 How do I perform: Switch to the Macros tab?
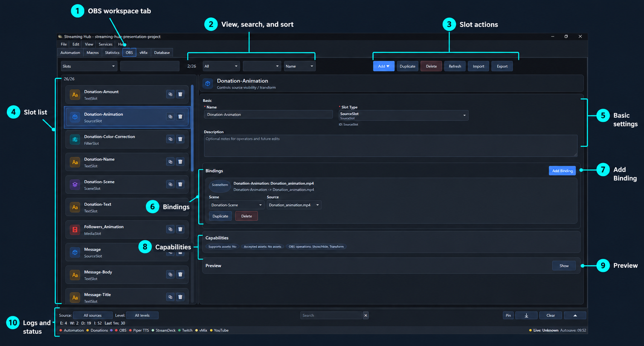click(93, 53)
